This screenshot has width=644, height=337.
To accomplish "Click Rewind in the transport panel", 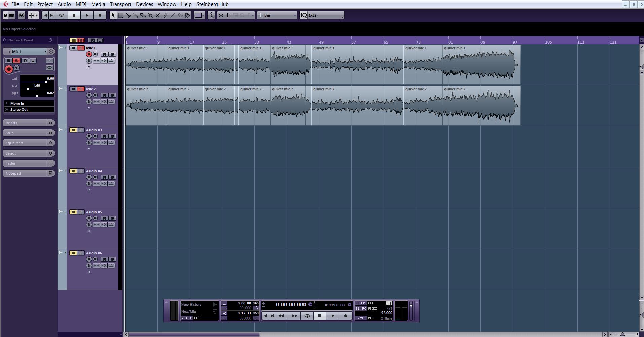I will click(x=281, y=316).
